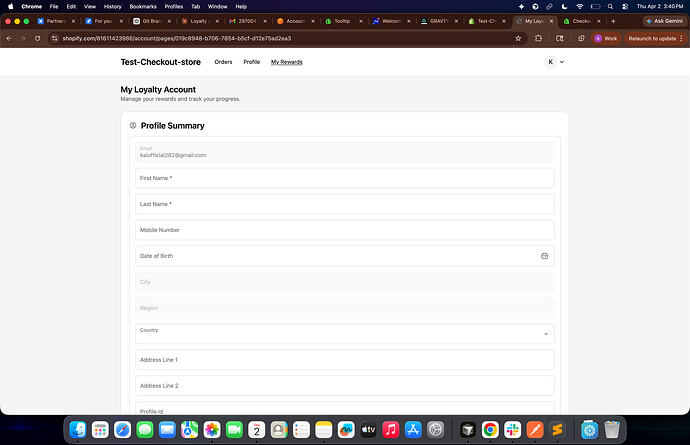Open System Settings from the Dock
Screen dimensions: 690x445
pyautogui.click(x=435, y=430)
